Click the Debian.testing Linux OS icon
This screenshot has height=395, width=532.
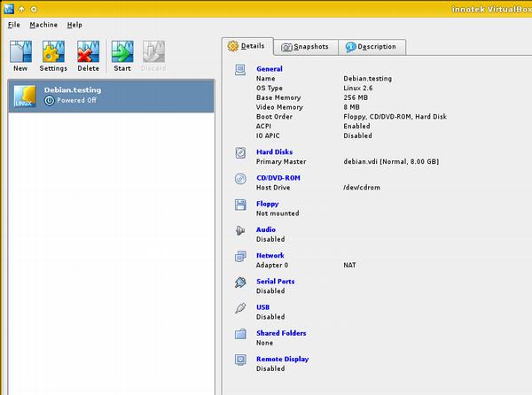(x=25, y=96)
